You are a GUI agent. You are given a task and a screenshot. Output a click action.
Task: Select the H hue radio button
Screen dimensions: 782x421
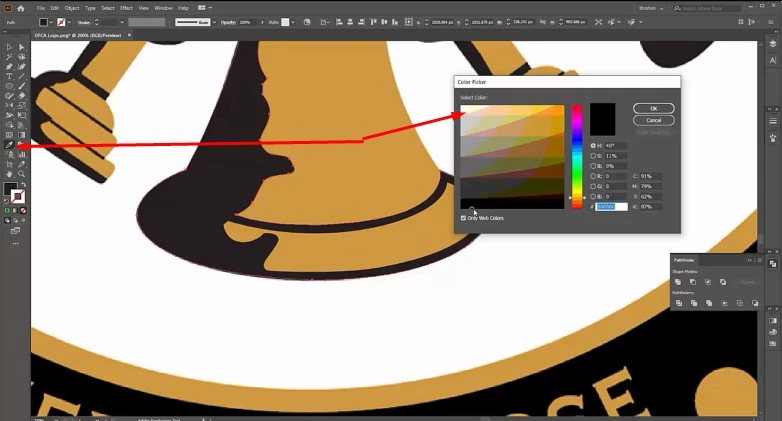point(593,146)
